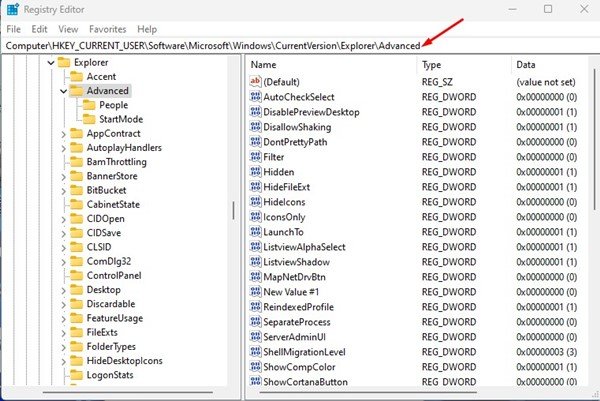The height and width of the screenshot is (401, 600).
Task: Select the ComDlg32 key
Action: point(109,261)
